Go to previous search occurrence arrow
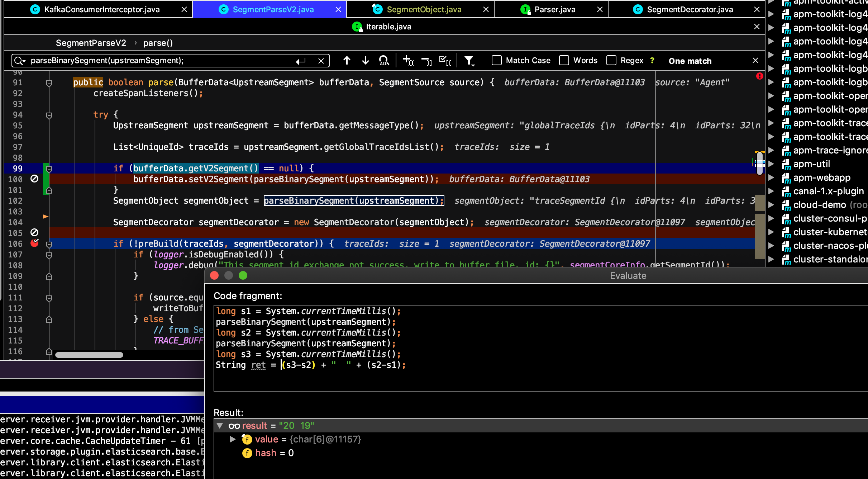Image resolution: width=868 pixels, height=479 pixels. pos(347,61)
